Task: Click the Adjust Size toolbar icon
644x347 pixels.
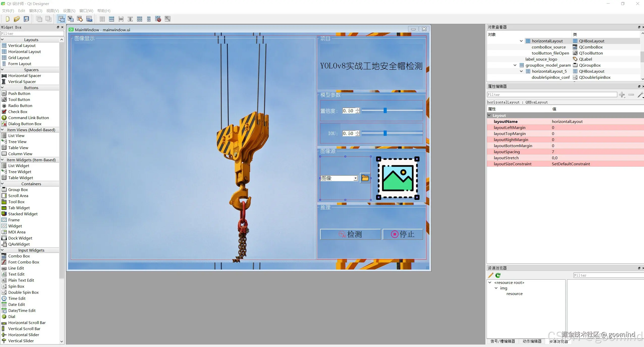Action: coord(167,19)
